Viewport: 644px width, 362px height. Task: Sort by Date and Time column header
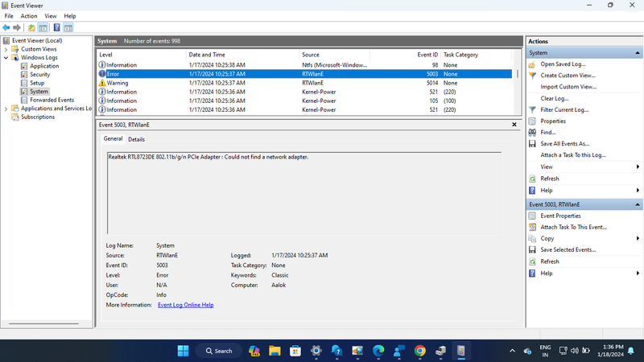tap(242, 55)
